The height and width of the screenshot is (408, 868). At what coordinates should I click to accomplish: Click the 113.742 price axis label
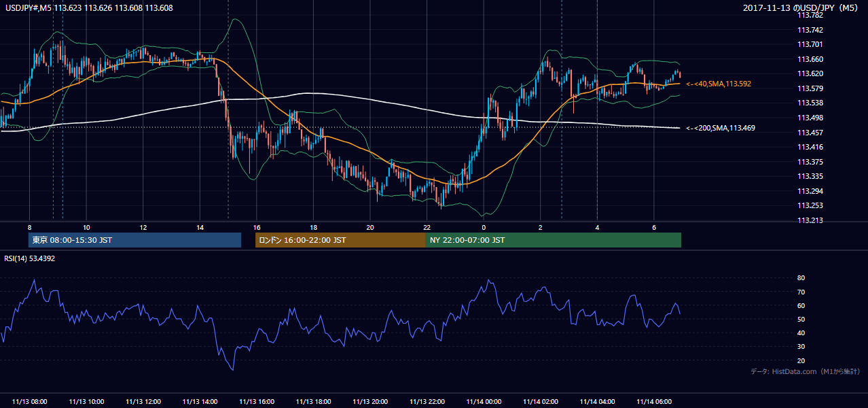pyautogui.click(x=810, y=30)
